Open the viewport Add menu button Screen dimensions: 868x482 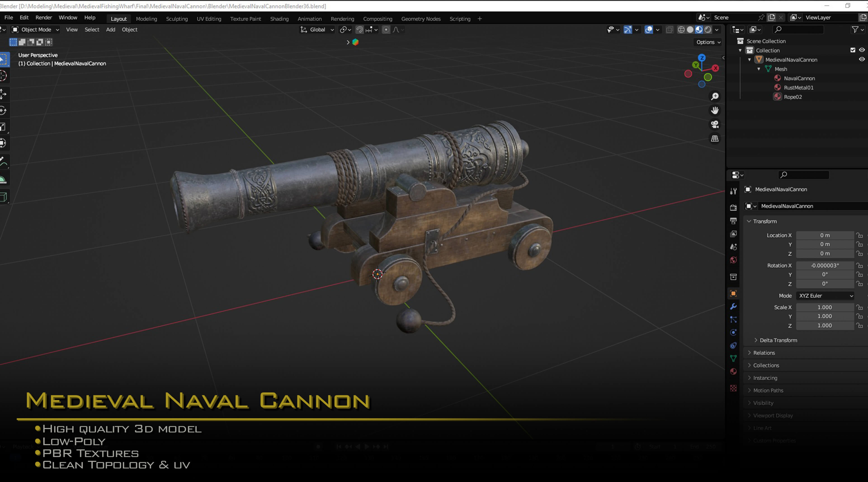click(111, 30)
